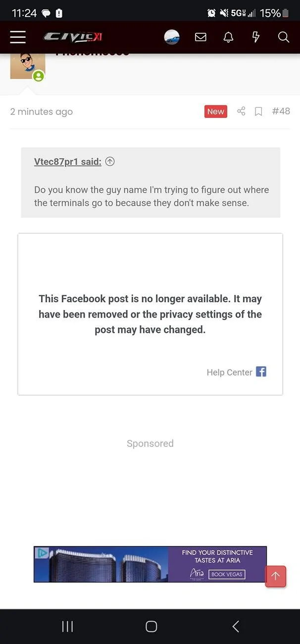
Task: Click the CivicXI forum logo
Action: tap(72, 37)
